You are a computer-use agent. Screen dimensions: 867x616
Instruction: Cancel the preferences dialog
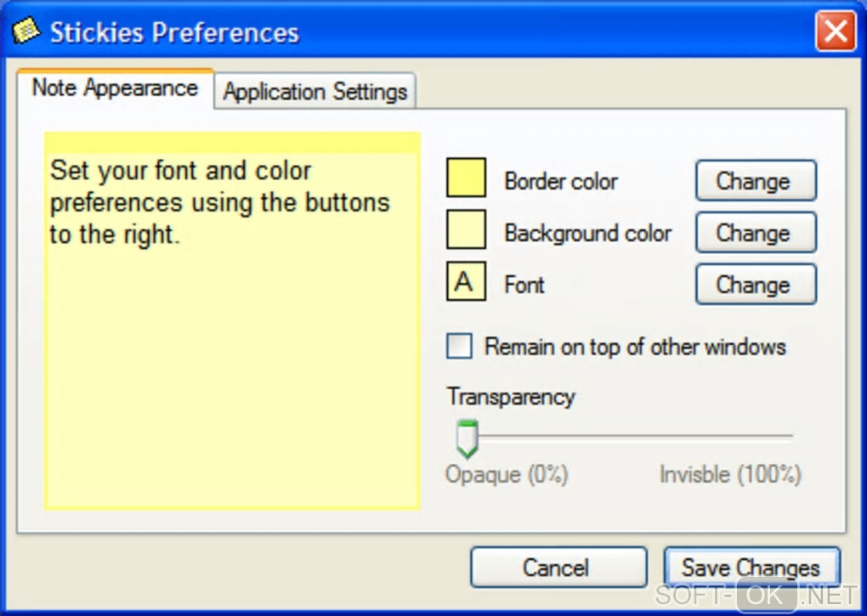pos(558,568)
